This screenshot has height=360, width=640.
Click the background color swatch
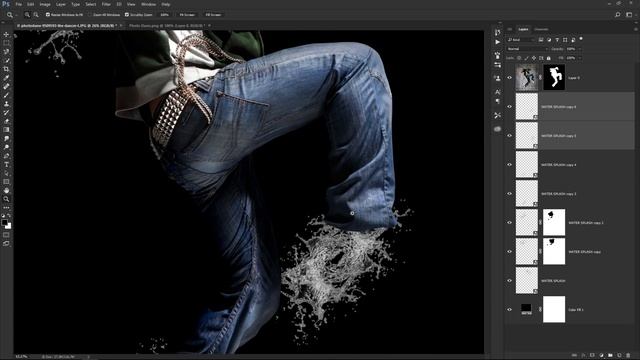coord(9,227)
